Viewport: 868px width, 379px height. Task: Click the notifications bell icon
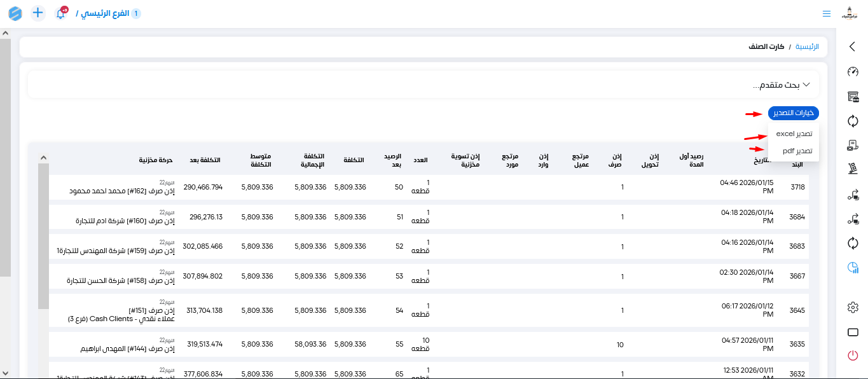point(61,13)
